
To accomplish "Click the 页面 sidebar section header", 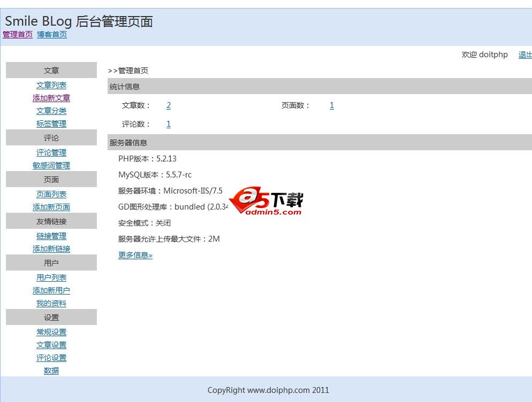I will pyautogui.click(x=51, y=179).
